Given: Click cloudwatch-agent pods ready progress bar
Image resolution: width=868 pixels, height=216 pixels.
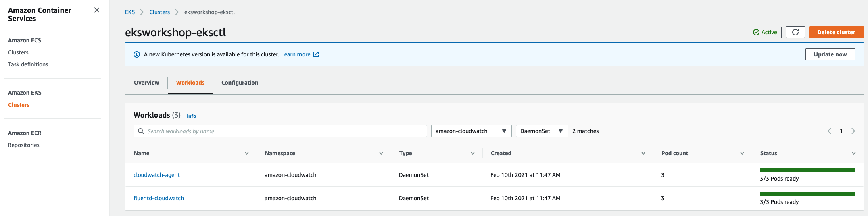Looking at the screenshot, I should click(807, 170).
